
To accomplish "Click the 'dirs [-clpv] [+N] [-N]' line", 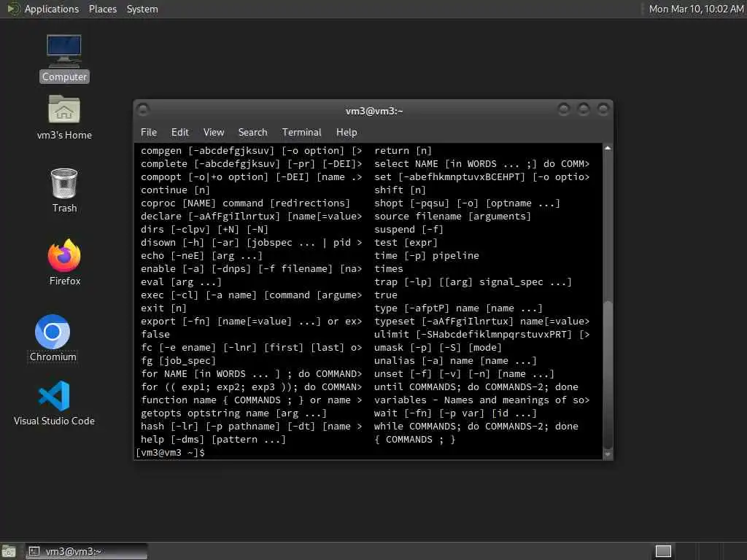I will [204, 229].
